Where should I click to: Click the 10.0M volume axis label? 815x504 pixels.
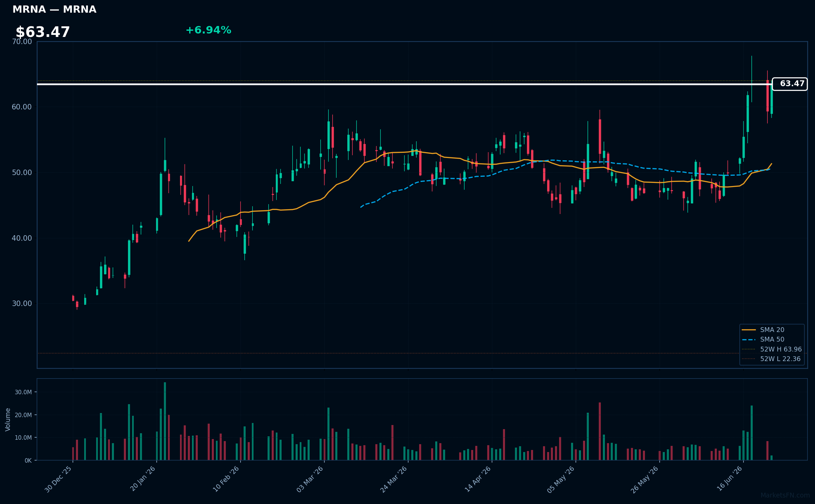23,438
